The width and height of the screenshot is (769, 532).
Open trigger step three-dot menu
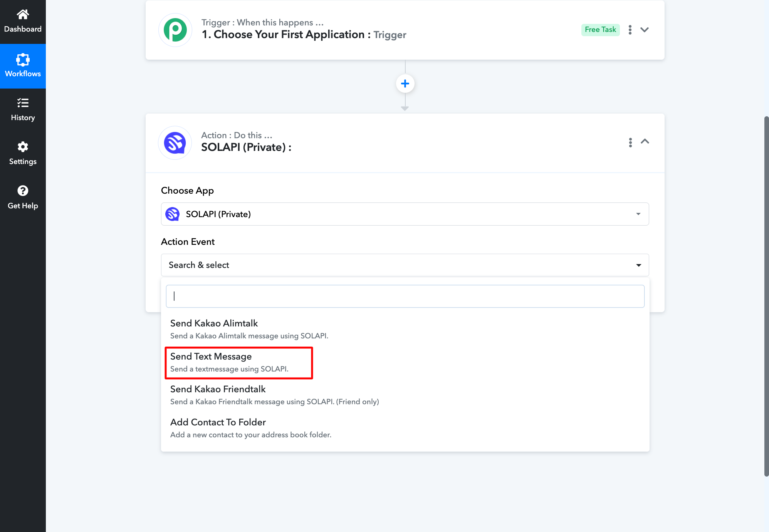pos(630,30)
